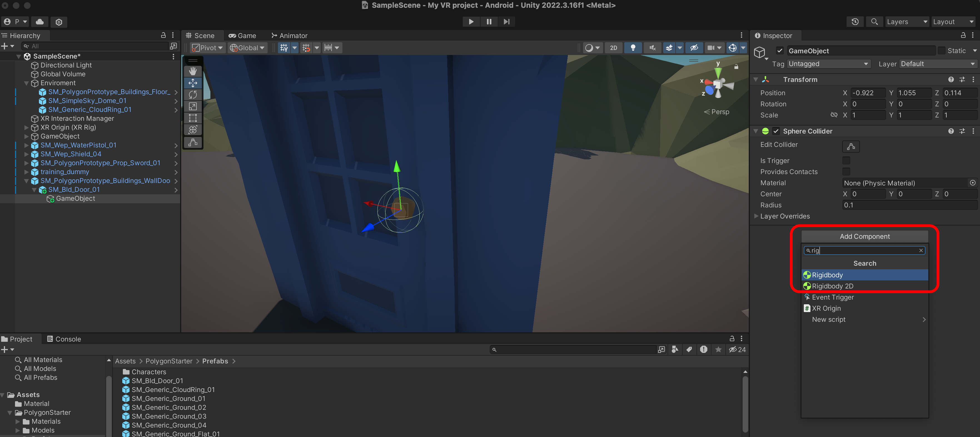Select the Hand view tool
Screen dimensions: 980x437
pyautogui.click(x=193, y=71)
